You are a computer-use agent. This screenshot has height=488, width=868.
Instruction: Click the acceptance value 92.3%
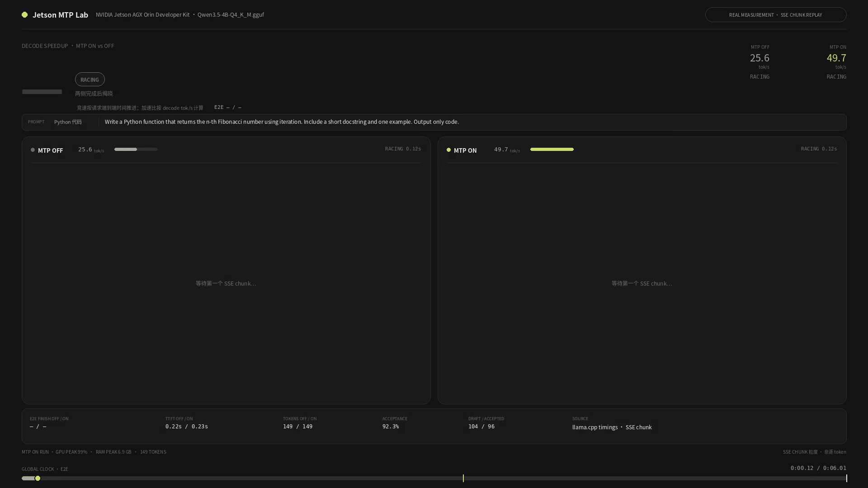click(391, 427)
